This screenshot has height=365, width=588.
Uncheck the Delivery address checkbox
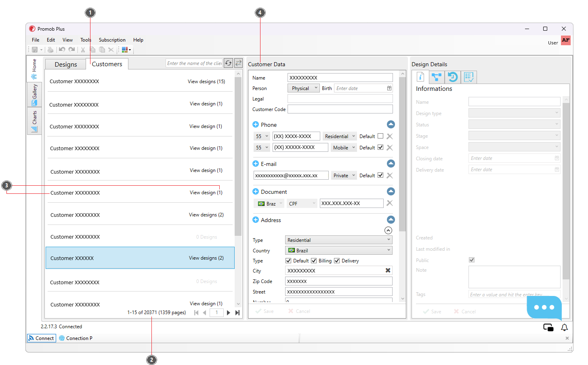tap(337, 260)
